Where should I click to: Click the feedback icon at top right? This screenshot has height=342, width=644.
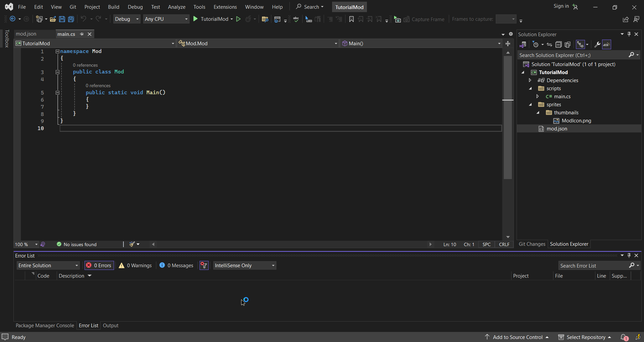[636, 19]
